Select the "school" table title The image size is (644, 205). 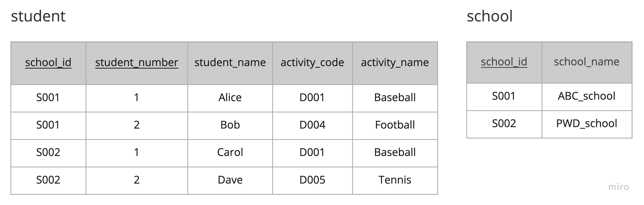click(x=489, y=16)
